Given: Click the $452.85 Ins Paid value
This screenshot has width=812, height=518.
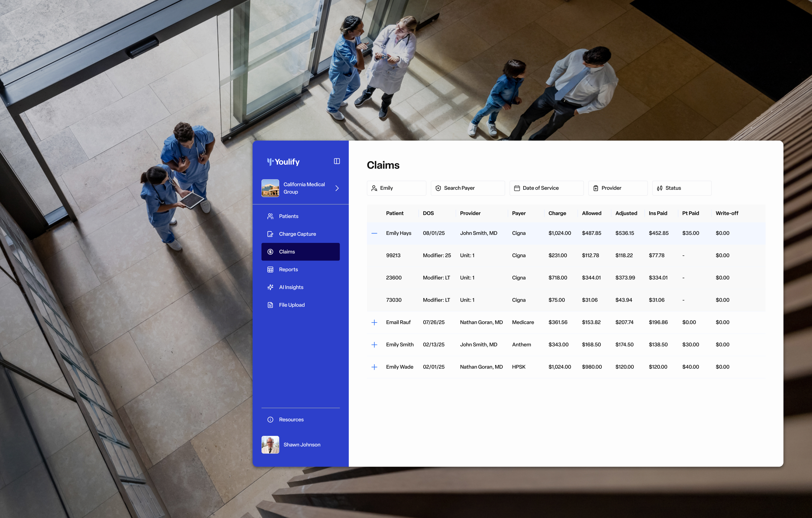Looking at the screenshot, I should [658, 233].
